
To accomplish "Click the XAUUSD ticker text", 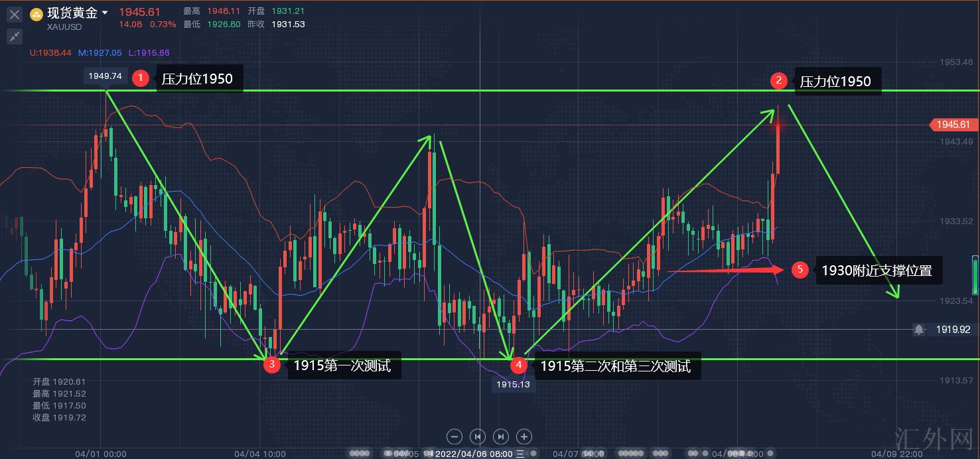I will click(x=64, y=27).
